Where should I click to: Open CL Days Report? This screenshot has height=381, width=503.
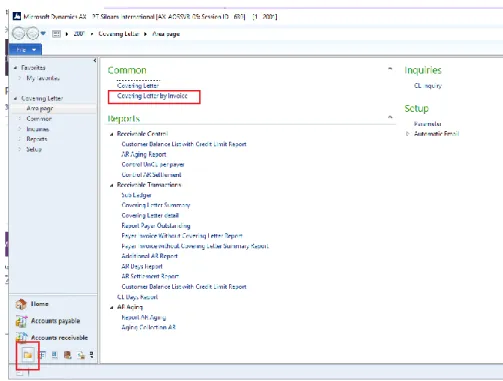click(x=137, y=297)
